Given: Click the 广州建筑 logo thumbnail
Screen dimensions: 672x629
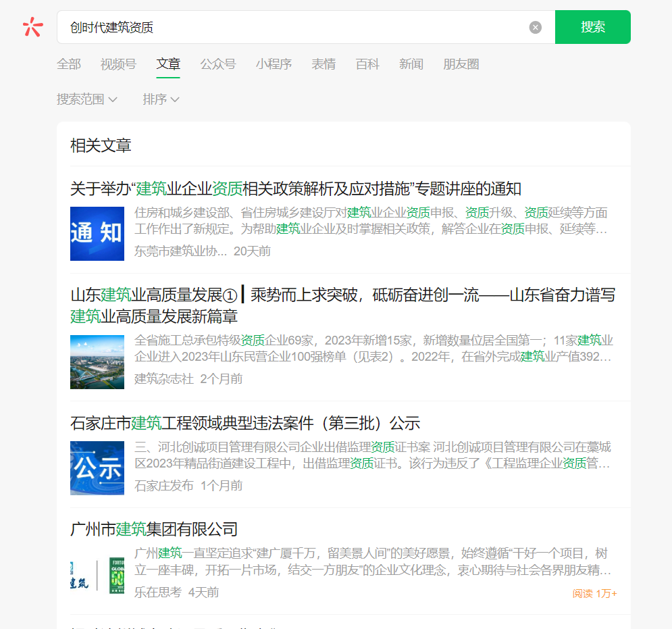Looking at the screenshot, I should tap(97, 575).
